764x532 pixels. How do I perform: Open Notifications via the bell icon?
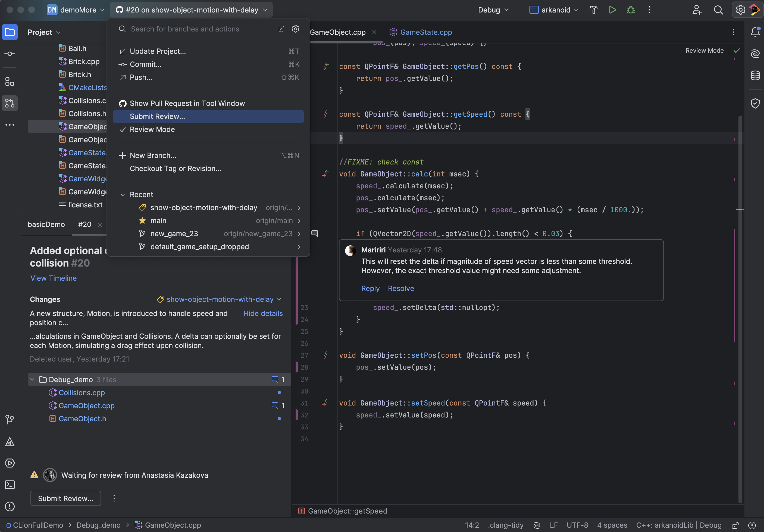tap(755, 32)
